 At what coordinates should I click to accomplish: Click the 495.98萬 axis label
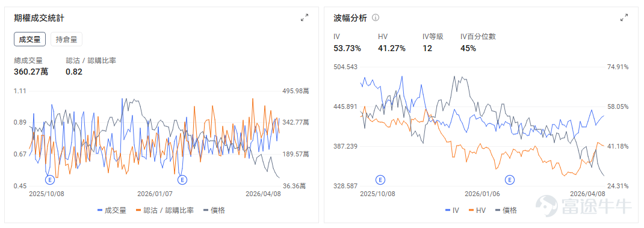tap(296, 91)
